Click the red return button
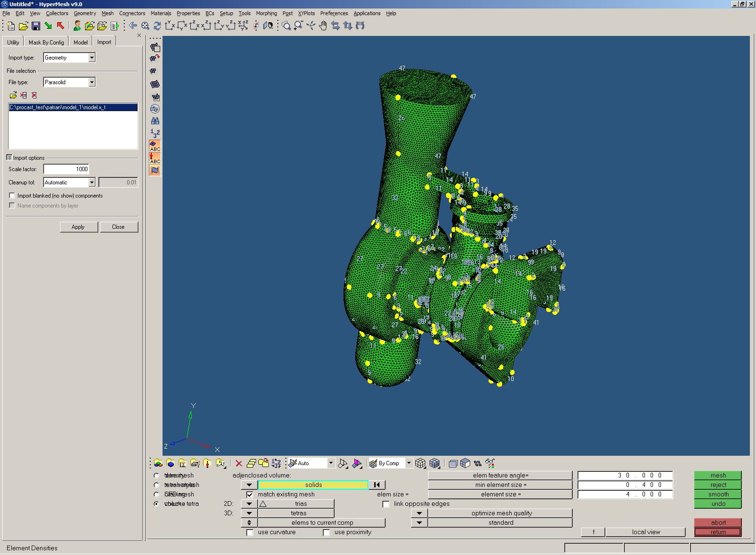 [718, 532]
